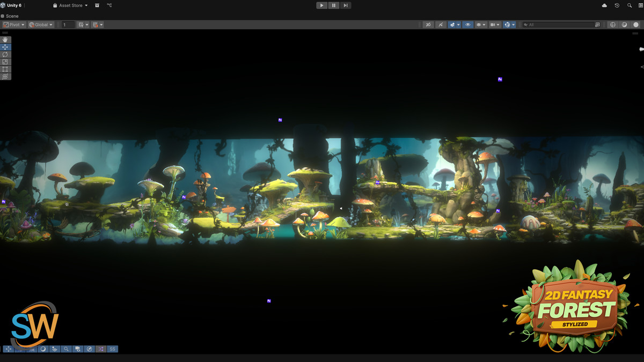Open the Asset Store menu
644x362 pixels.
click(x=69, y=5)
